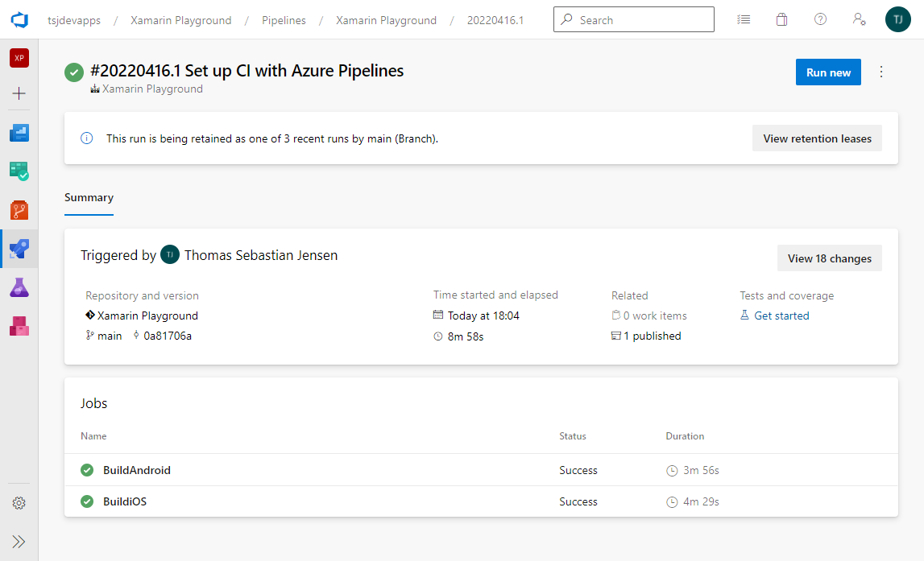Open more actions menu beside Run new
This screenshot has height=561, width=924.
(x=880, y=72)
